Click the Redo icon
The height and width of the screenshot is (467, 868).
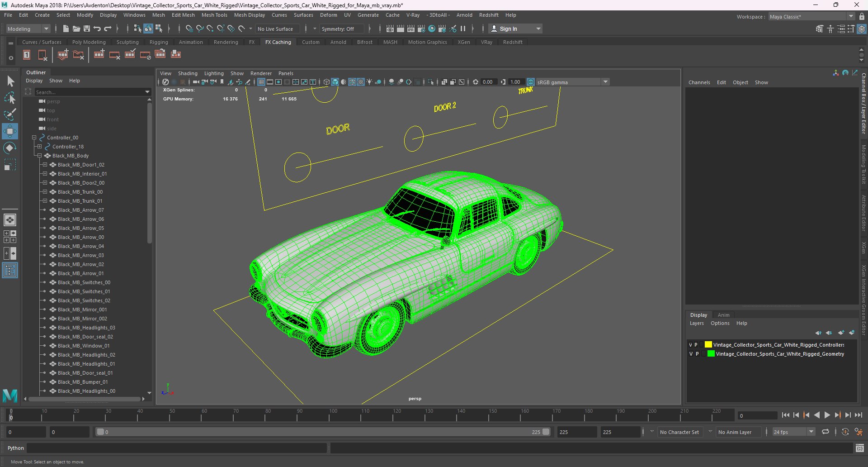point(108,29)
